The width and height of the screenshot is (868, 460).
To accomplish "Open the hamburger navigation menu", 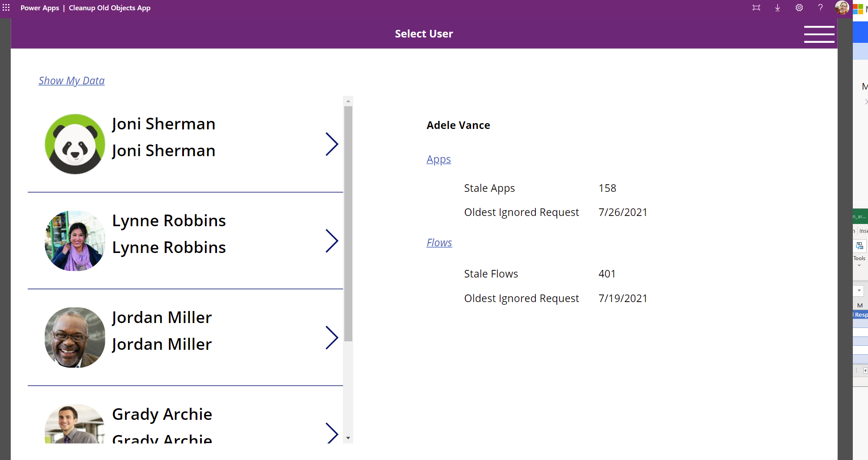I will tap(819, 34).
